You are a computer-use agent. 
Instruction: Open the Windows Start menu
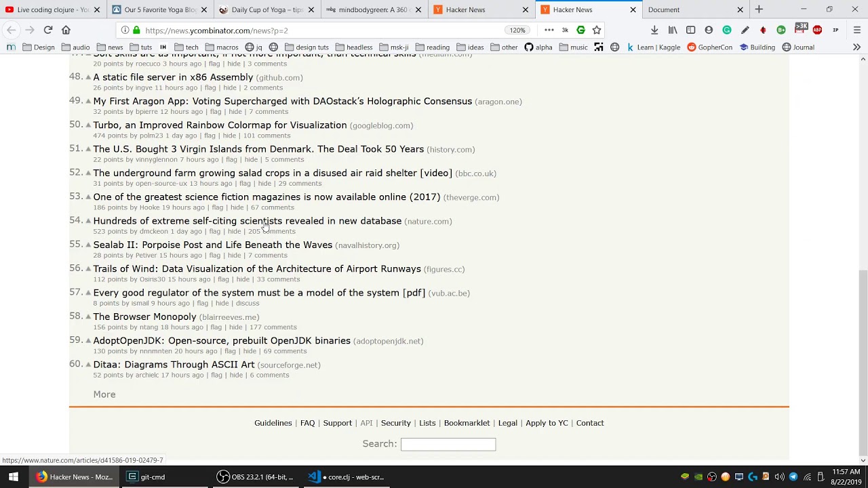(14, 477)
